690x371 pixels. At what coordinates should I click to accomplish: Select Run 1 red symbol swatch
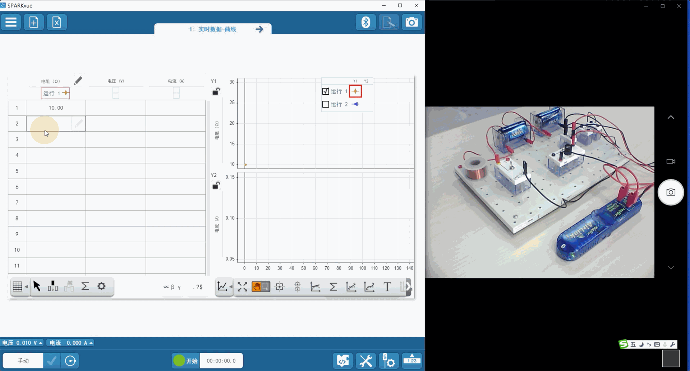click(356, 92)
